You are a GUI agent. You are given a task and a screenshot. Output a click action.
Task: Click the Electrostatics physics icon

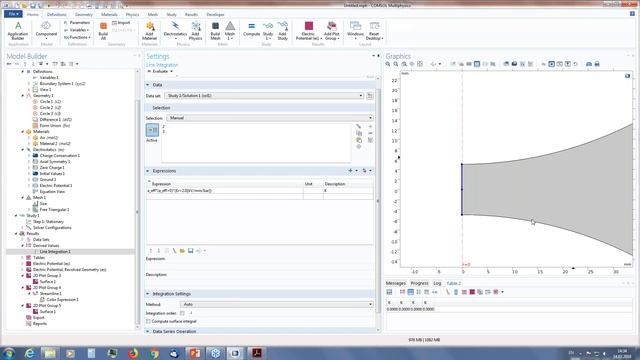[x=175, y=31]
